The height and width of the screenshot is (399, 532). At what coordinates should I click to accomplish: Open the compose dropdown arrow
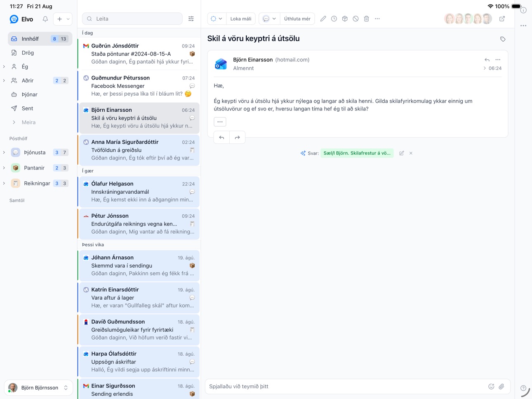pos(68,19)
